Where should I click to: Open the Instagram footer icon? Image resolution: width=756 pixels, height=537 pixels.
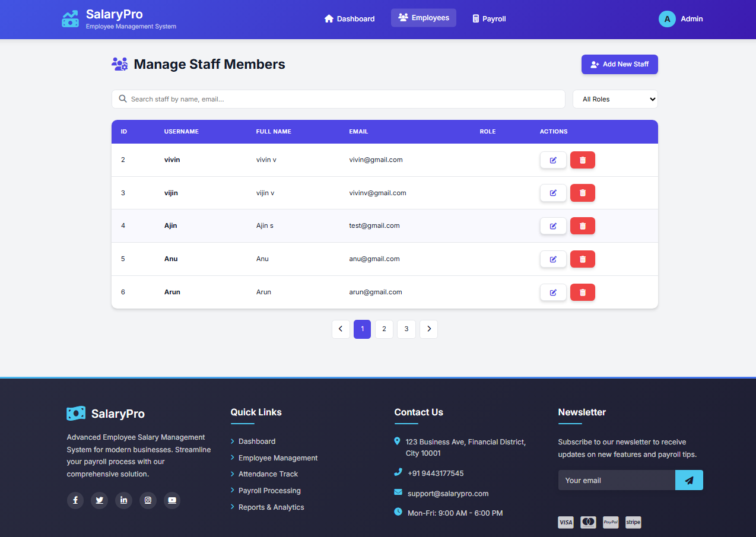tap(148, 500)
